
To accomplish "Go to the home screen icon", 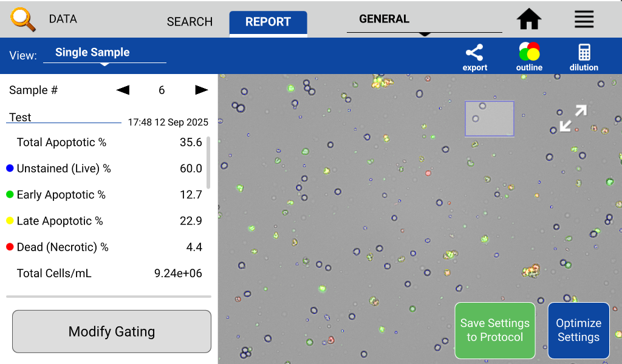I will 529,19.
